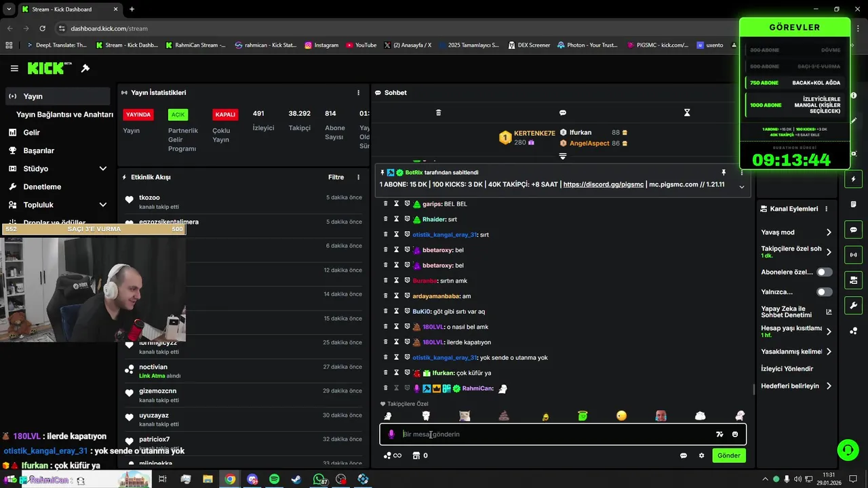Click the green headset support button
Image resolution: width=868 pixels, height=488 pixels.
pos(847,449)
